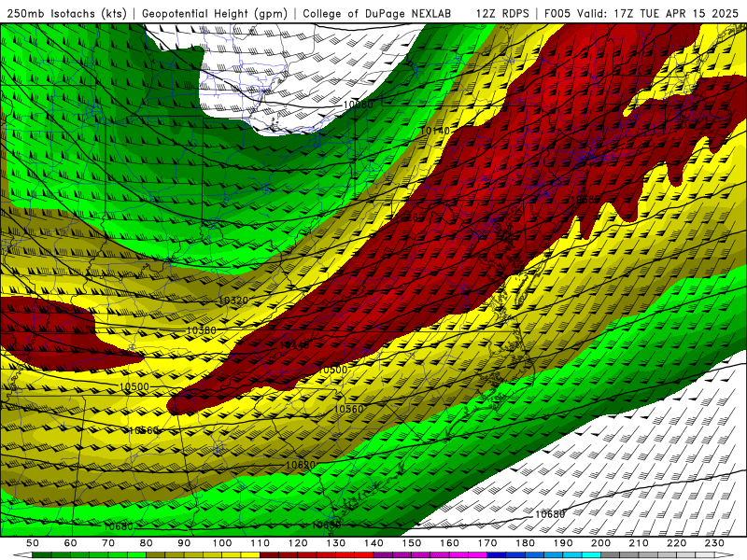Click the 10620 height contour label
Screen dimensions: 747x560
(301, 465)
